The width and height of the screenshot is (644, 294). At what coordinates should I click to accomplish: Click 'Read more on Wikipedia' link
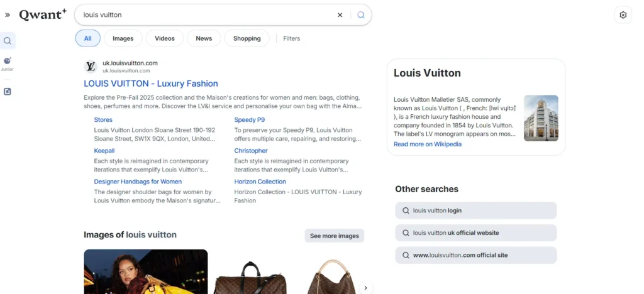428,144
